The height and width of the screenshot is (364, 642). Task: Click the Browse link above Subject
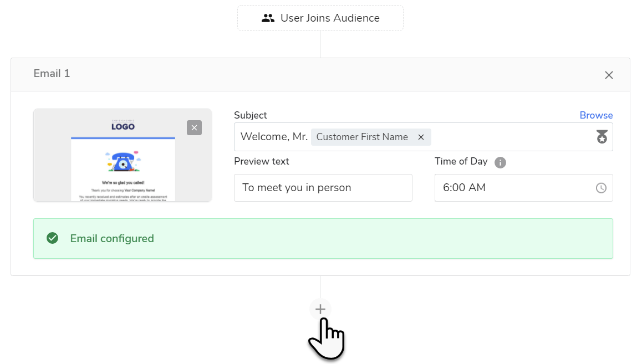point(596,115)
